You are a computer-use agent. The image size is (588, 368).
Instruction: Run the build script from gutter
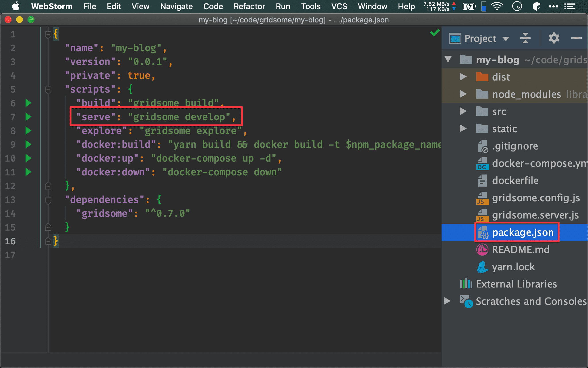(28, 103)
